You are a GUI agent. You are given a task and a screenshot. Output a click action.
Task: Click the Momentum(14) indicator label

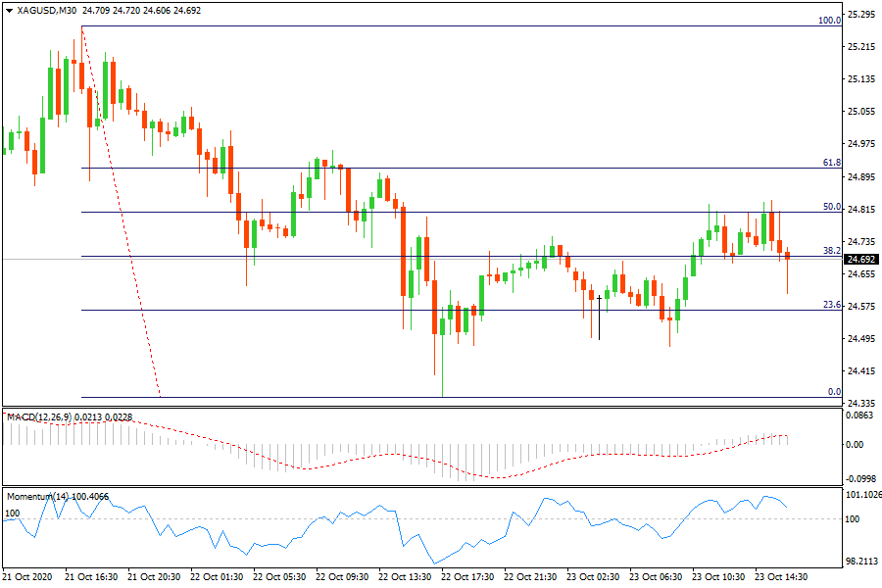click(37, 497)
